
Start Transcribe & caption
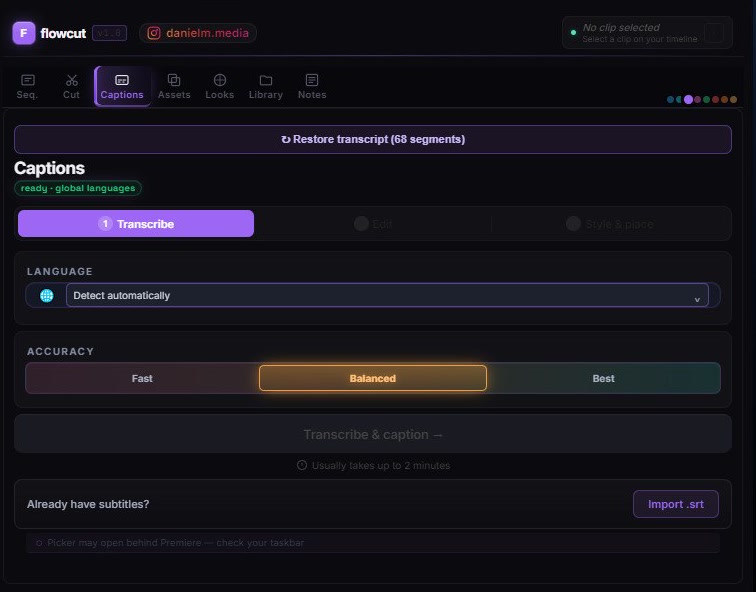pos(373,434)
